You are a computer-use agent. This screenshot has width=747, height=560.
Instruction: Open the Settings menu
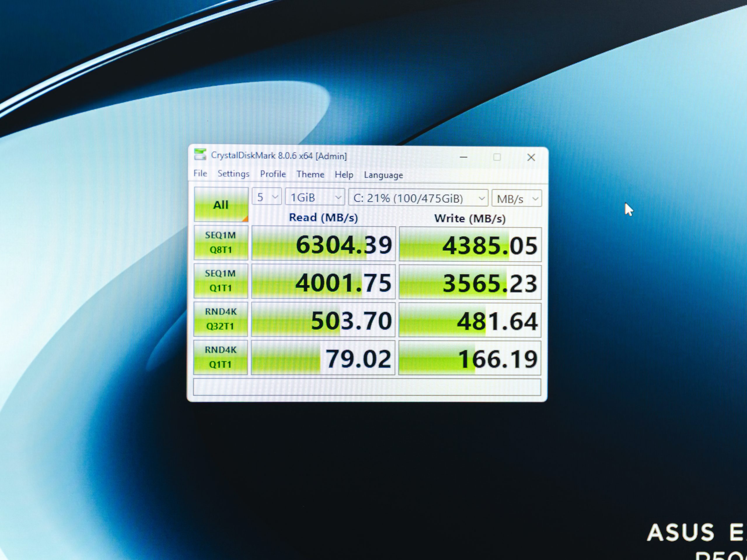(233, 174)
